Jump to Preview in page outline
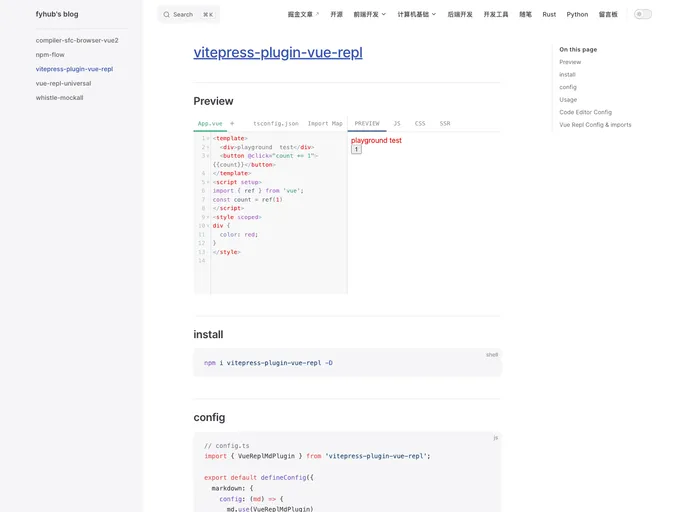 (570, 62)
